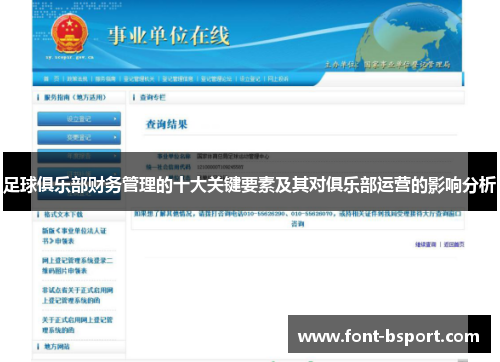Viewport: 500px width, 362px height.
Task: Open 关于正式启用网上登记管理系统 link
Action: click(77, 325)
